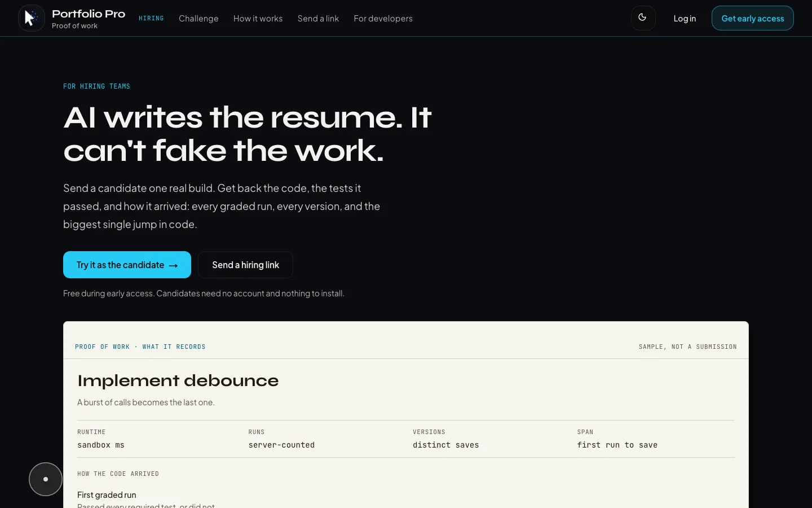Image resolution: width=812 pixels, height=508 pixels.
Task: Click the Log in link
Action: (685, 19)
